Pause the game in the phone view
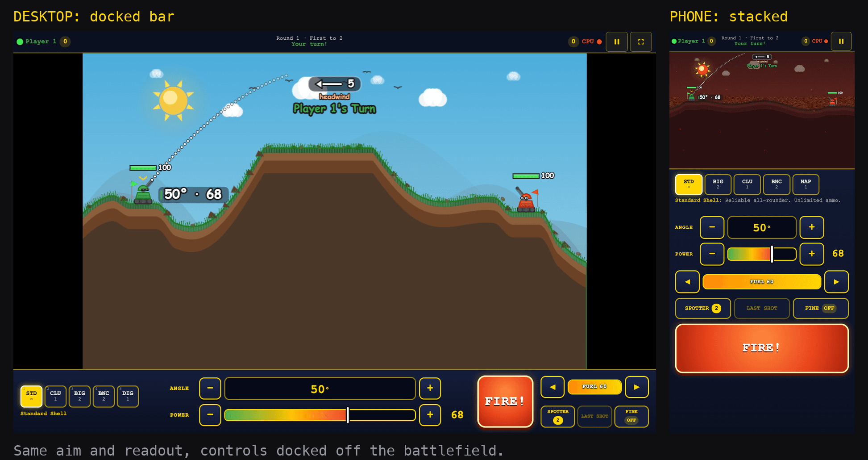This screenshot has width=868, height=460. [x=841, y=42]
